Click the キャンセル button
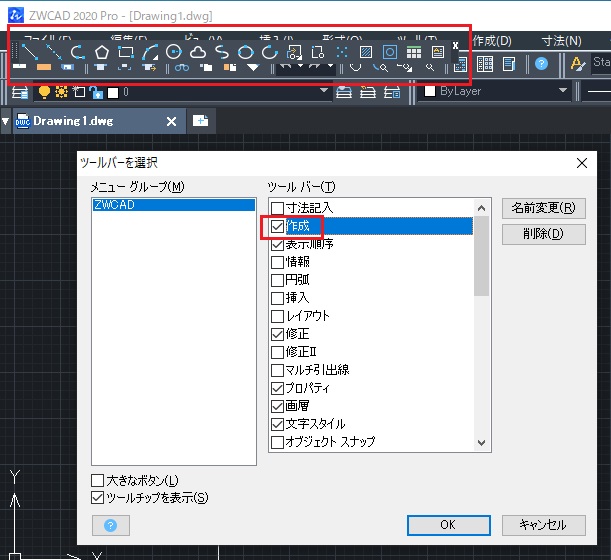The height and width of the screenshot is (560, 611). pos(544,525)
